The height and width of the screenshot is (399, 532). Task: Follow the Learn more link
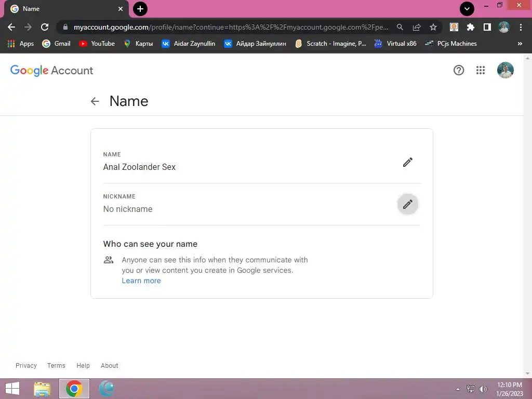(x=141, y=281)
